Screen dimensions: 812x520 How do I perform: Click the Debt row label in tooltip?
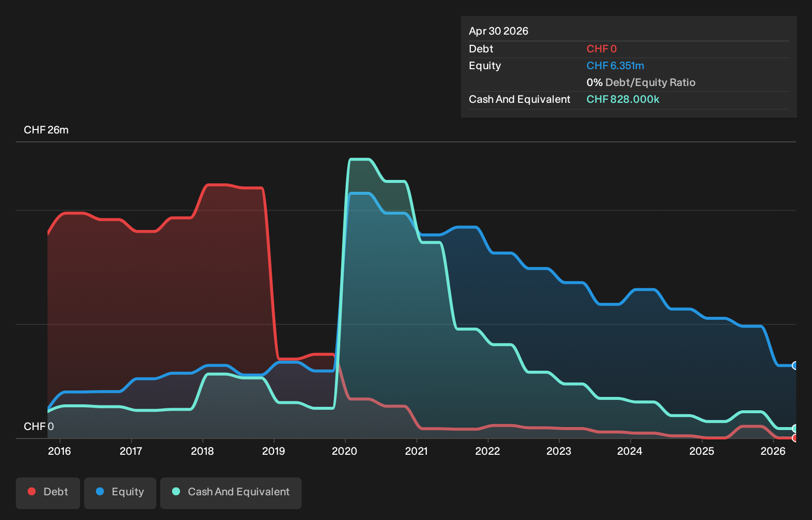tap(481, 49)
